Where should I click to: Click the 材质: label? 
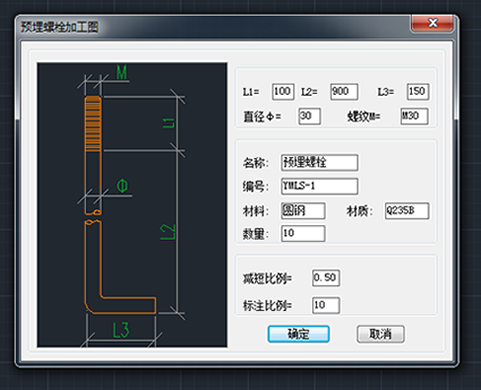360,211
